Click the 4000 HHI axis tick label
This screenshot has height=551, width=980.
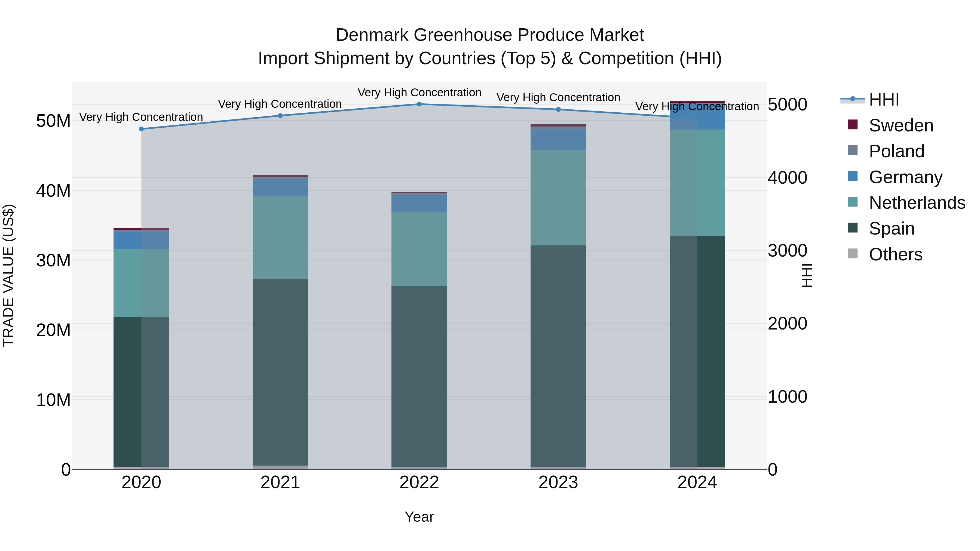tap(788, 178)
